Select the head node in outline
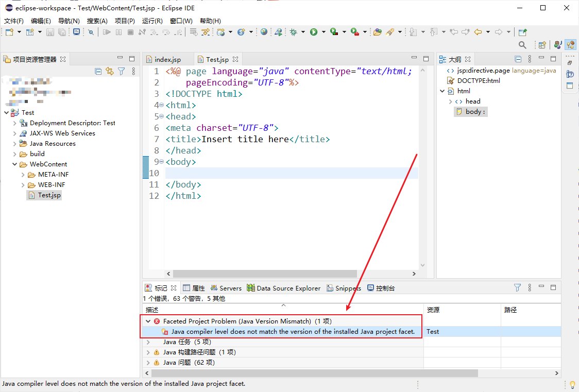Viewport: 579px width, 392px height. point(473,101)
